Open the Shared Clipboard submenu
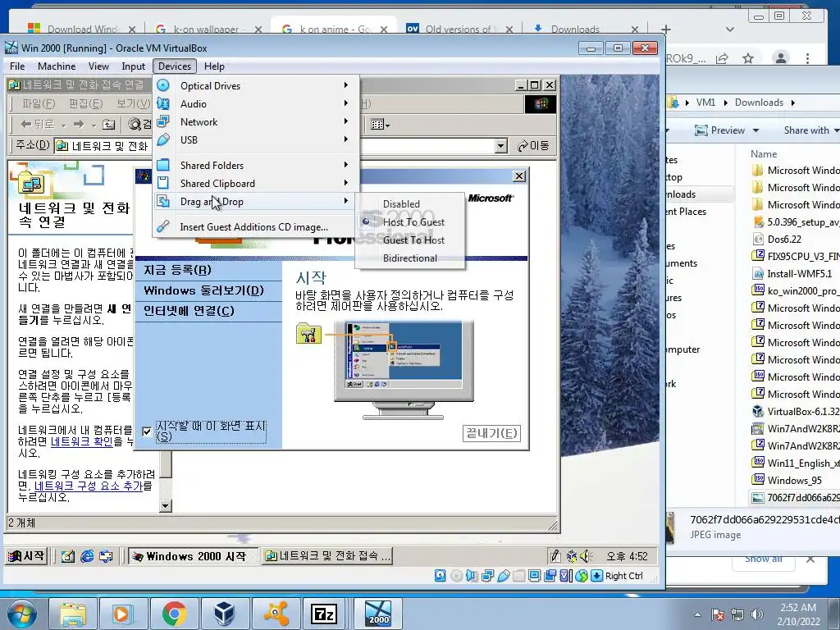 click(256, 183)
